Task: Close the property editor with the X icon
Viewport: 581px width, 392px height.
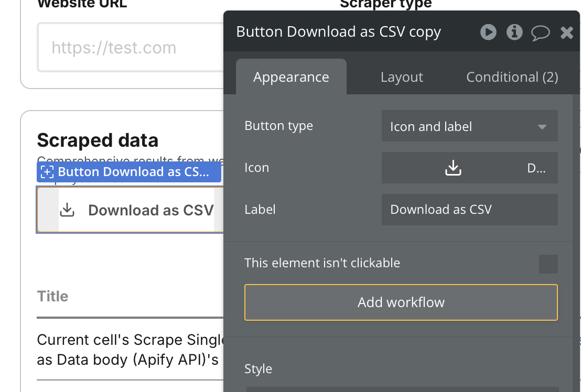Action: [x=567, y=32]
